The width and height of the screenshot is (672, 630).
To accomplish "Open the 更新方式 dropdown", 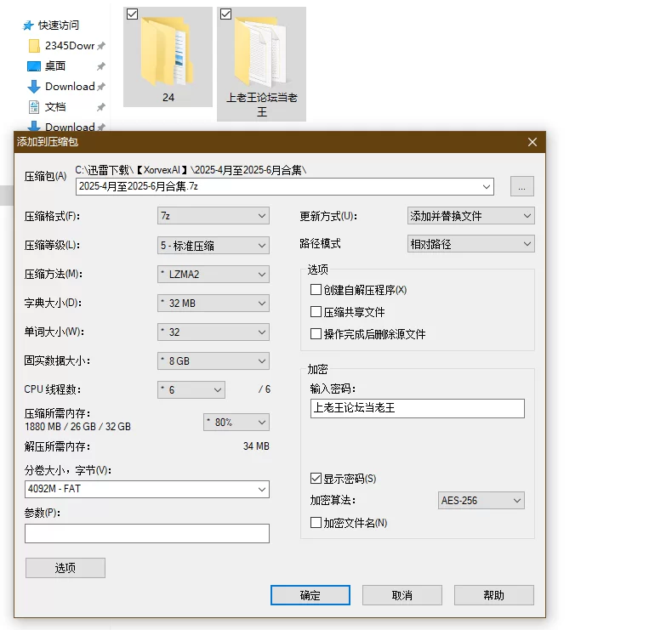I will pos(470,216).
